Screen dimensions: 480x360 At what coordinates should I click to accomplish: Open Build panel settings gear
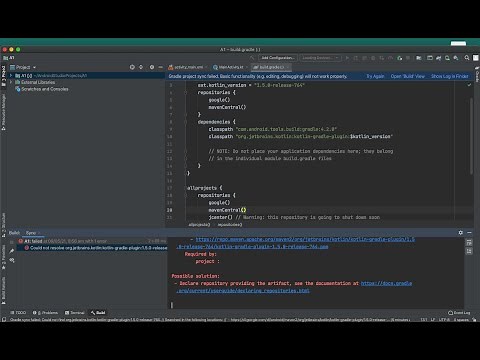(461, 233)
